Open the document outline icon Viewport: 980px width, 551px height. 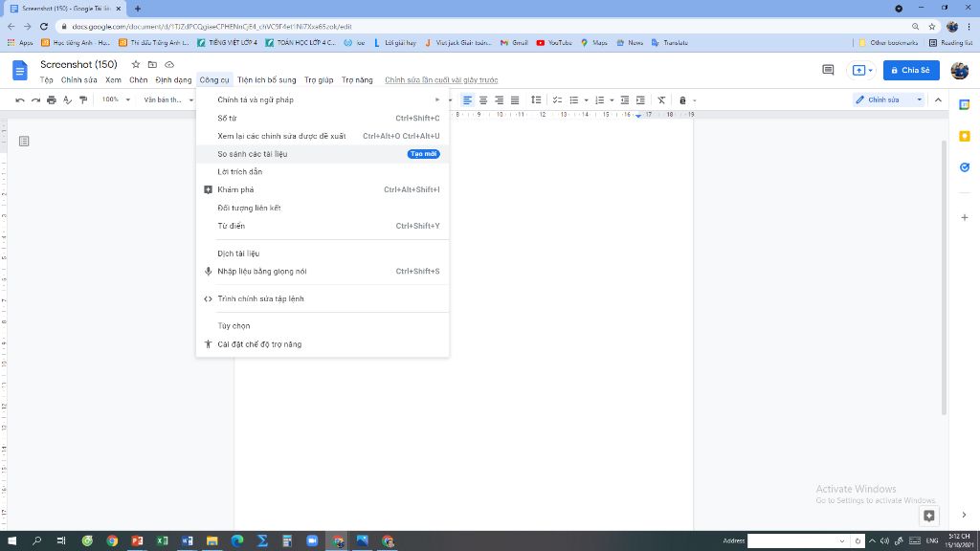click(24, 142)
